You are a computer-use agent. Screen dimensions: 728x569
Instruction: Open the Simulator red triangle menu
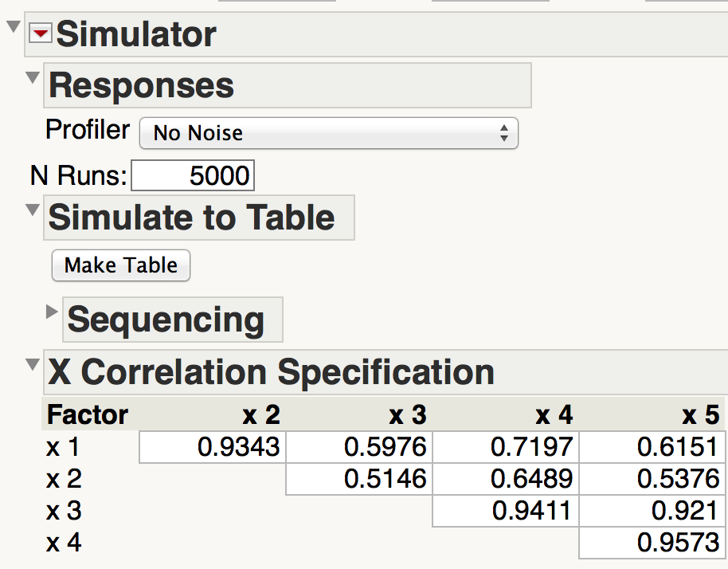(x=40, y=33)
